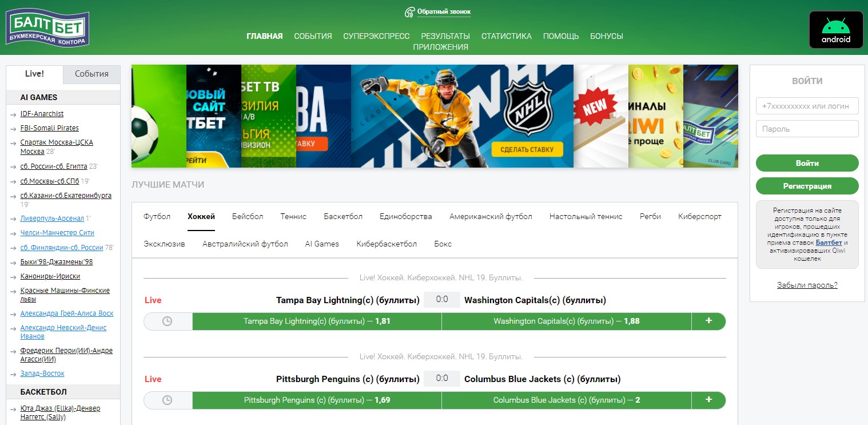The height and width of the screenshot is (425, 868).
Task: Click the callback phone icon
Action: [x=409, y=12]
